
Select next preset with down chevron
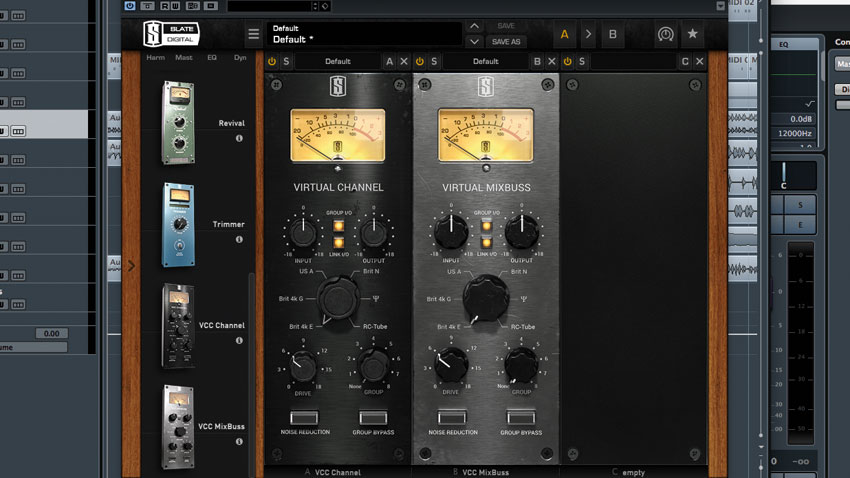pos(474,41)
